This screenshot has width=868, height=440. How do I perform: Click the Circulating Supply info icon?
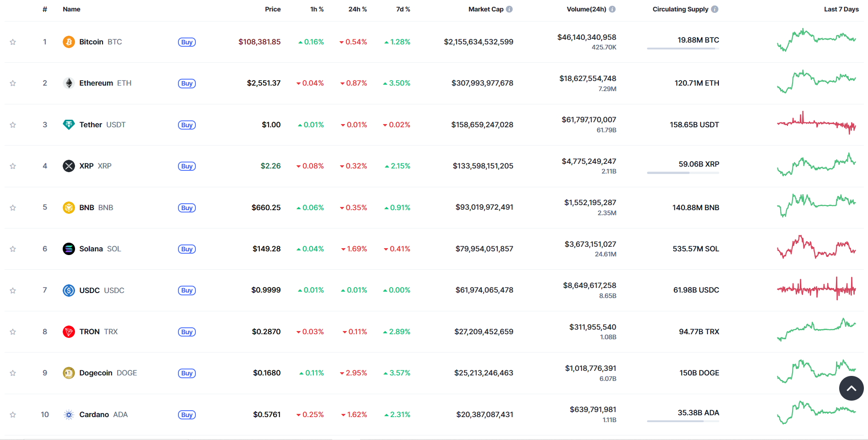(x=715, y=9)
